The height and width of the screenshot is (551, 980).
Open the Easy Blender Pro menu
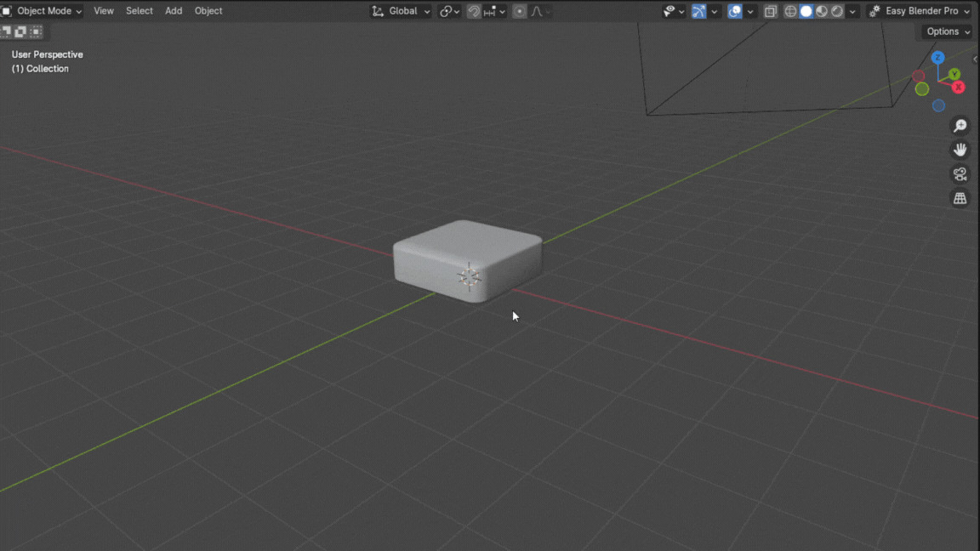click(x=920, y=11)
